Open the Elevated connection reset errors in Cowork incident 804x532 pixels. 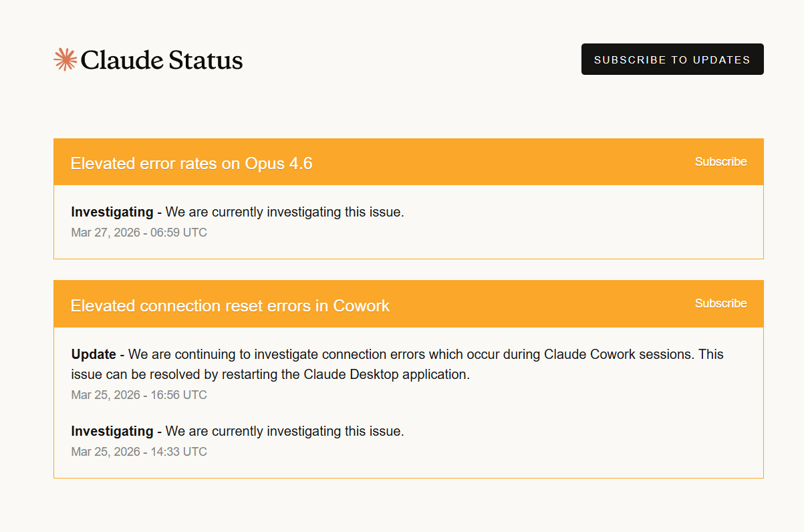(230, 305)
